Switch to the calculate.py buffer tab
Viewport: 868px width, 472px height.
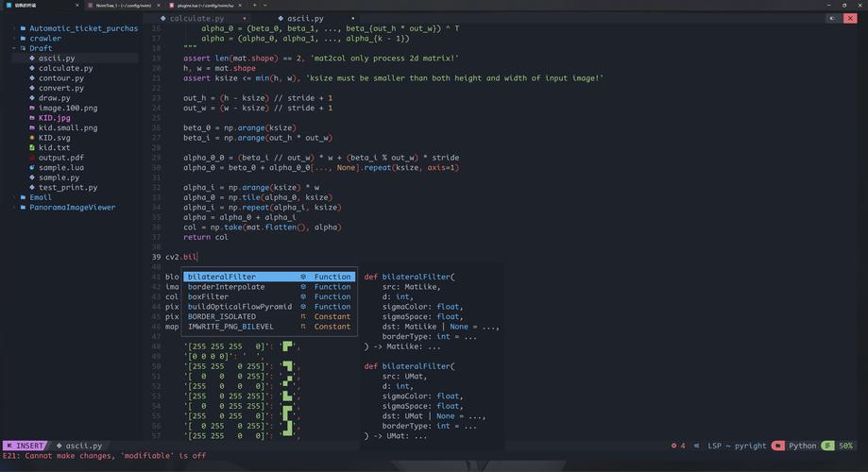click(196, 18)
